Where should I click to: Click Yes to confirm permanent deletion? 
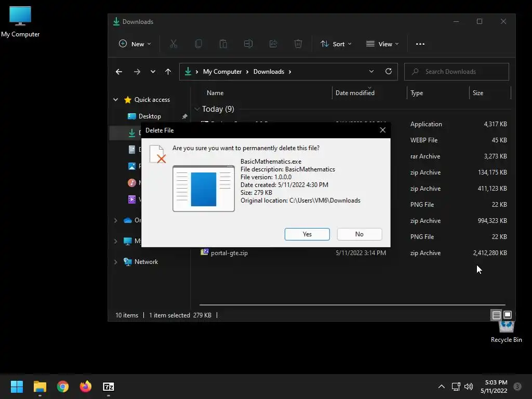307,234
